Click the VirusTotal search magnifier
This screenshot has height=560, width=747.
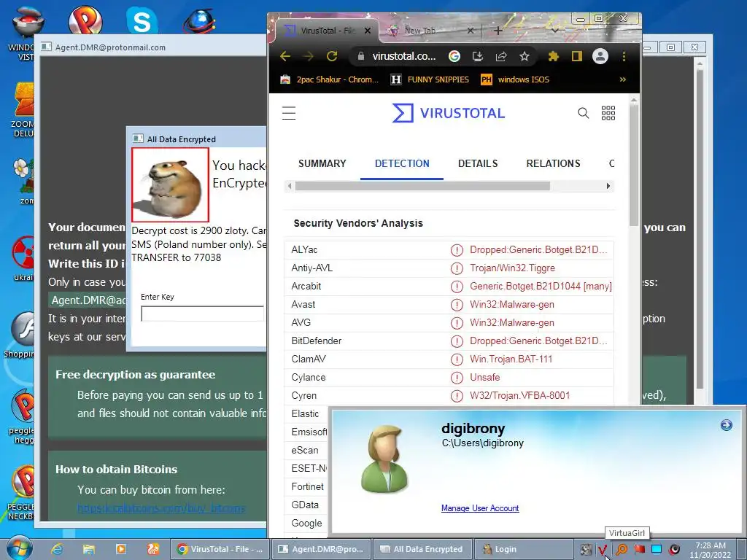(x=583, y=113)
